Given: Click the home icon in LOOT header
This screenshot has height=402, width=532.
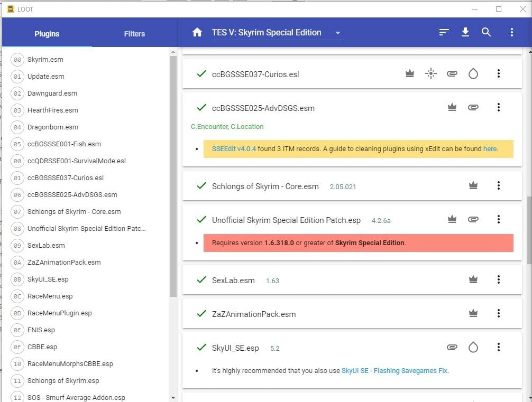Looking at the screenshot, I should [x=197, y=33].
